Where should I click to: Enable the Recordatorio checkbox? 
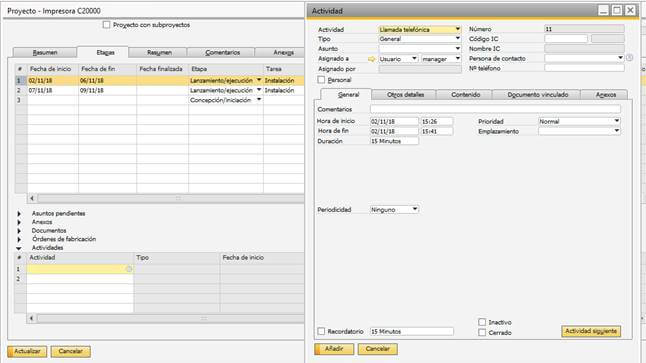(321, 331)
